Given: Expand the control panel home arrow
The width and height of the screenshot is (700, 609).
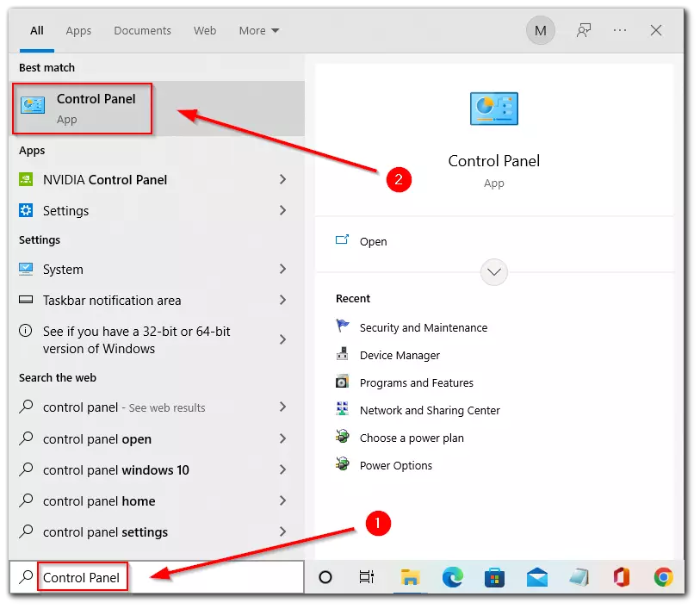Looking at the screenshot, I should (282, 500).
